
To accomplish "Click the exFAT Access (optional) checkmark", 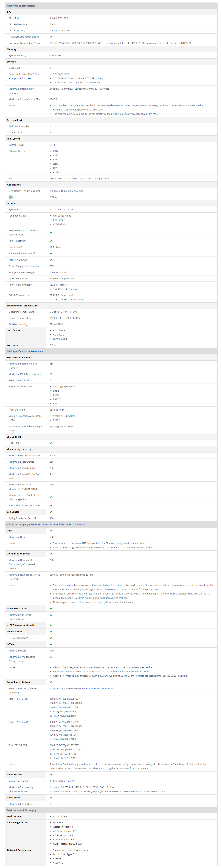I will (x=51, y=625).
